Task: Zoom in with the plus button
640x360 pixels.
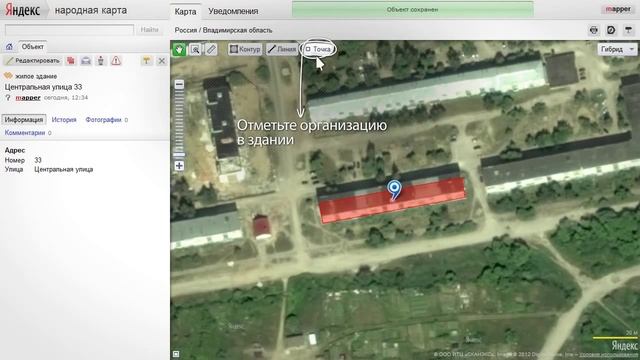Action: [x=179, y=166]
